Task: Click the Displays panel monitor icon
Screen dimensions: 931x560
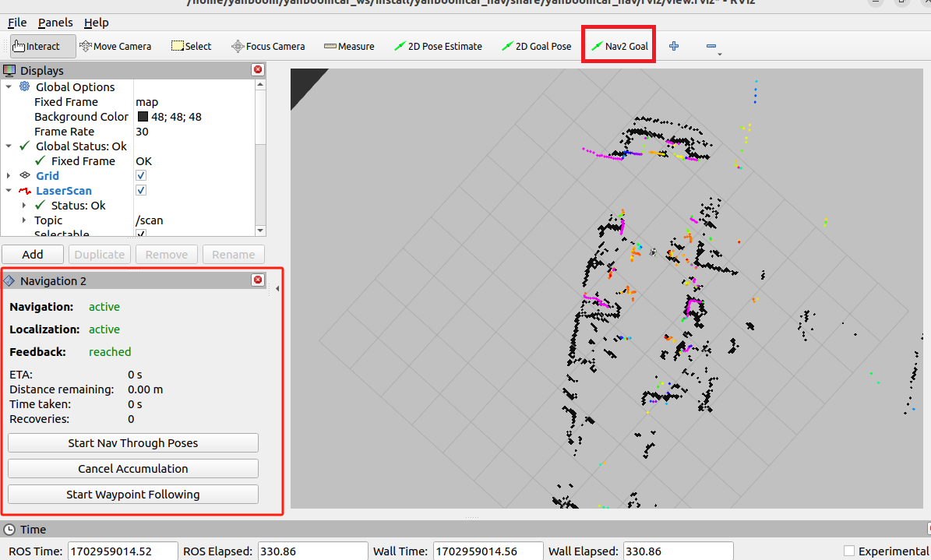Action: click(9, 71)
